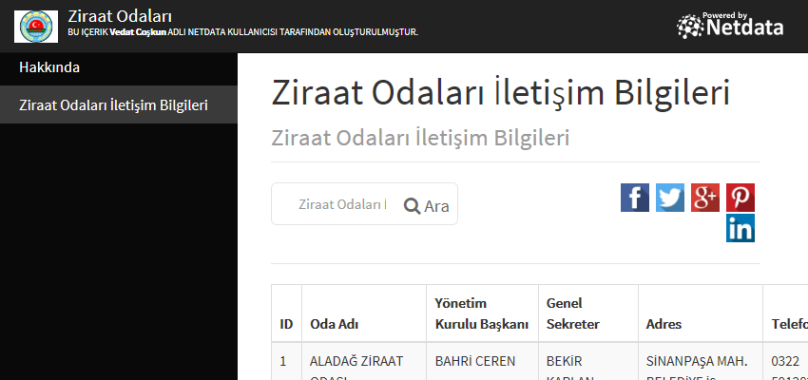Click the gray subtitle heading

tap(420, 138)
